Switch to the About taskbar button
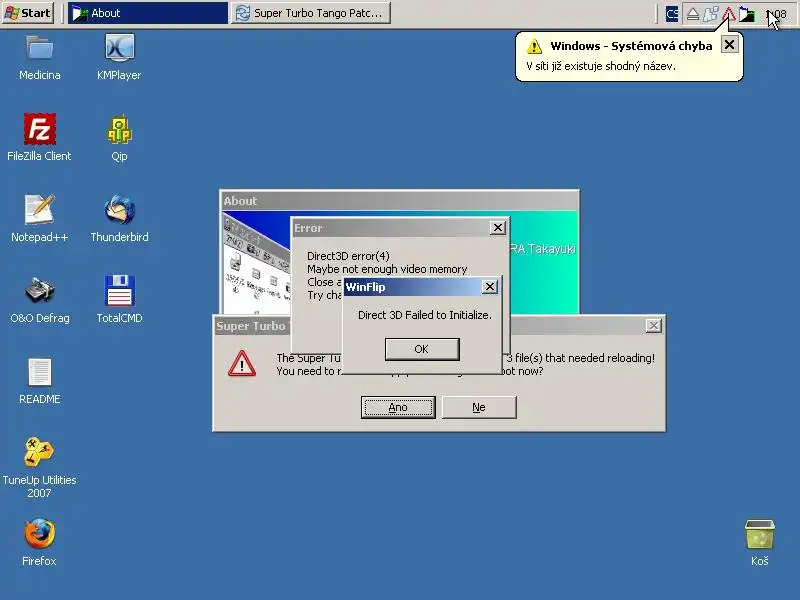 [x=148, y=13]
